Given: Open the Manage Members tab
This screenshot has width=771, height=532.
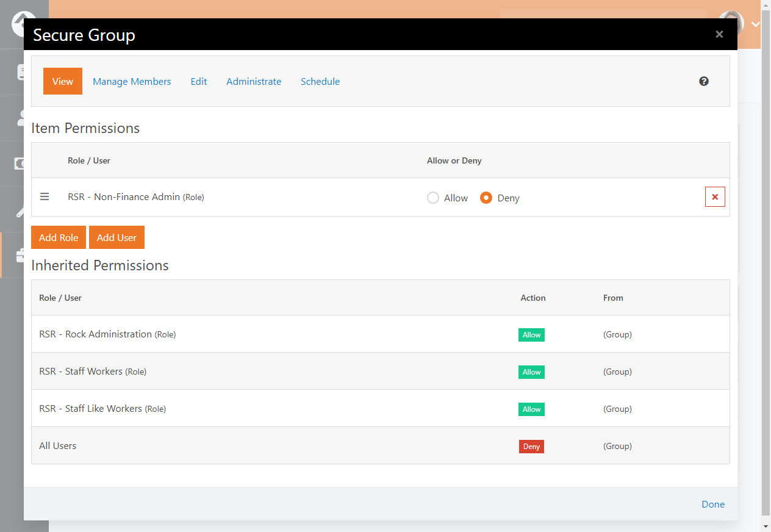Looking at the screenshot, I should [x=132, y=81].
